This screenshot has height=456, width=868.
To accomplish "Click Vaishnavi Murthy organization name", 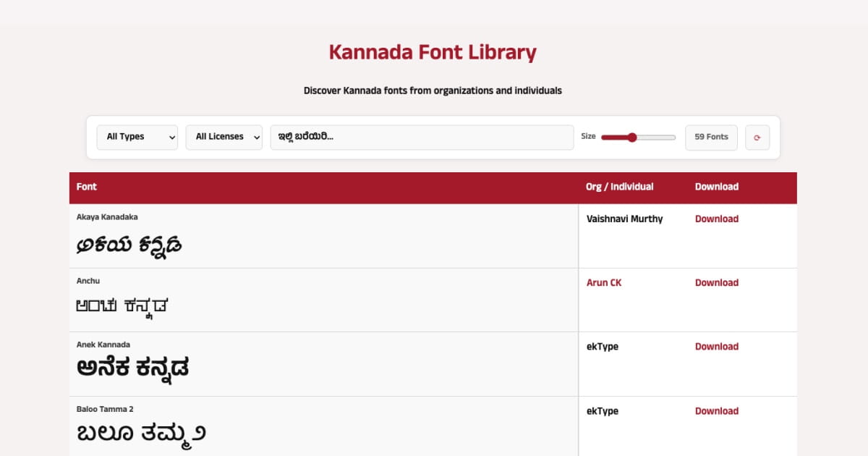I will click(x=625, y=219).
